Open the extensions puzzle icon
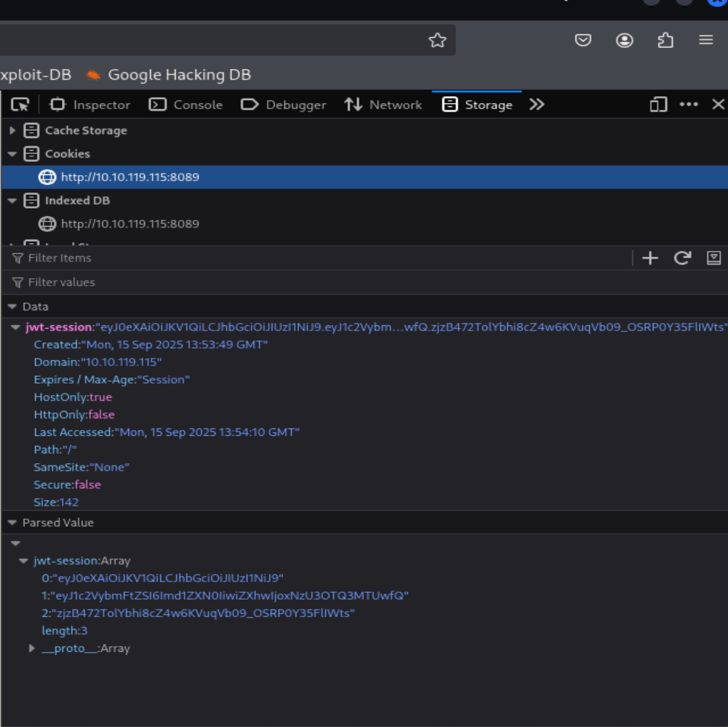Image resolution: width=728 pixels, height=727 pixels. coord(666,40)
